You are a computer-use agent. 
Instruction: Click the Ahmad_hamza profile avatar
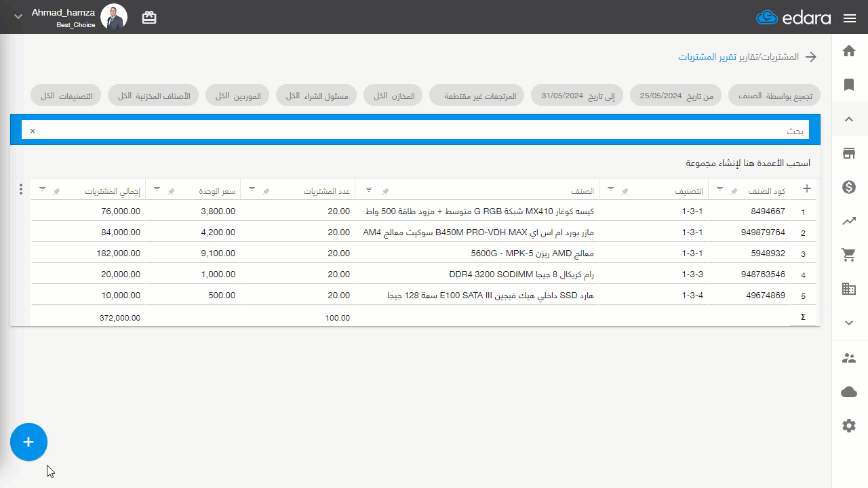click(x=113, y=17)
